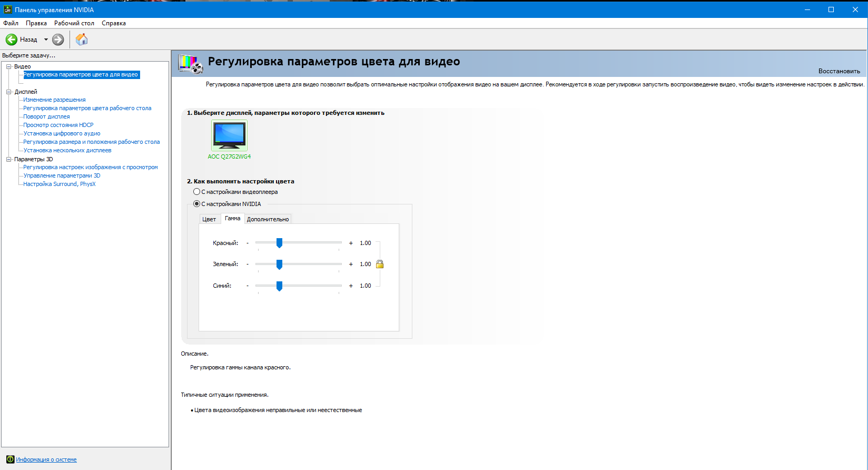This screenshot has height=470, width=868.
Task: Click the Зеленый gamma value 1.00
Action: pyautogui.click(x=366, y=264)
